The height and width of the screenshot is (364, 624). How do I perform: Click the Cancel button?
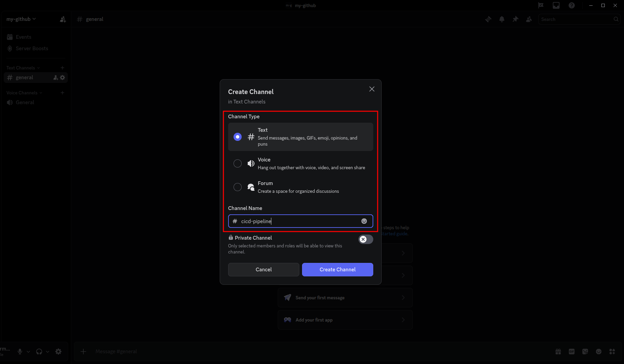coord(264,270)
